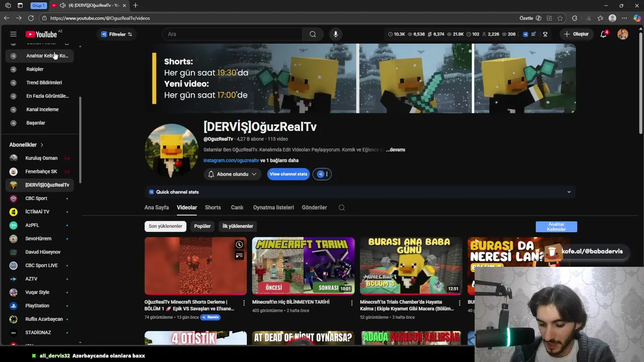Open the account avatar menu
Viewport: 644px width, 362px height.
point(623,34)
